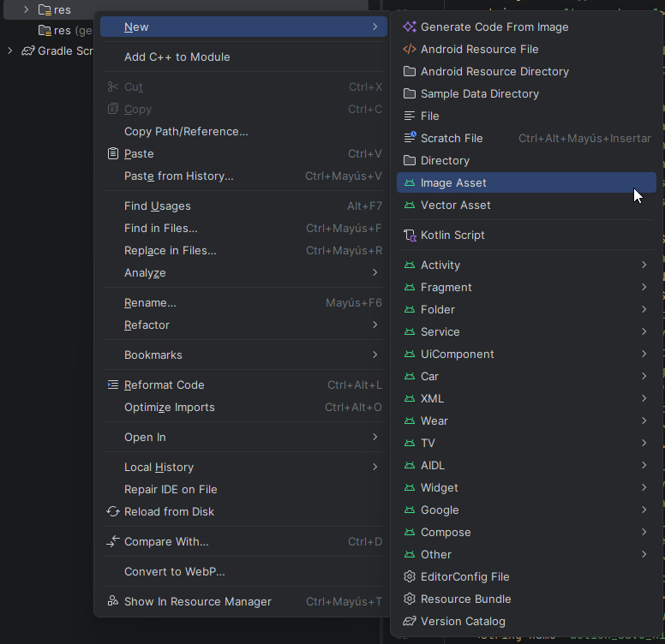Open the Fragment submenu arrow

(644, 287)
